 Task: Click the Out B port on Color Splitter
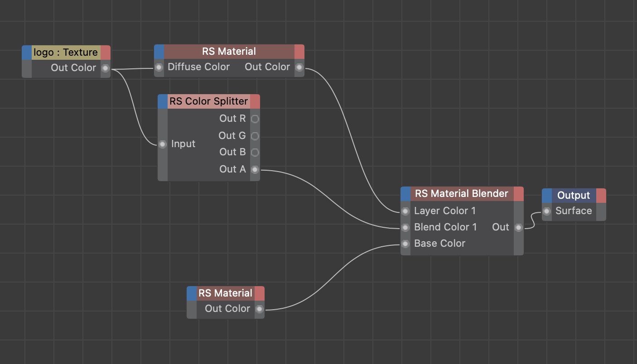(x=255, y=152)
